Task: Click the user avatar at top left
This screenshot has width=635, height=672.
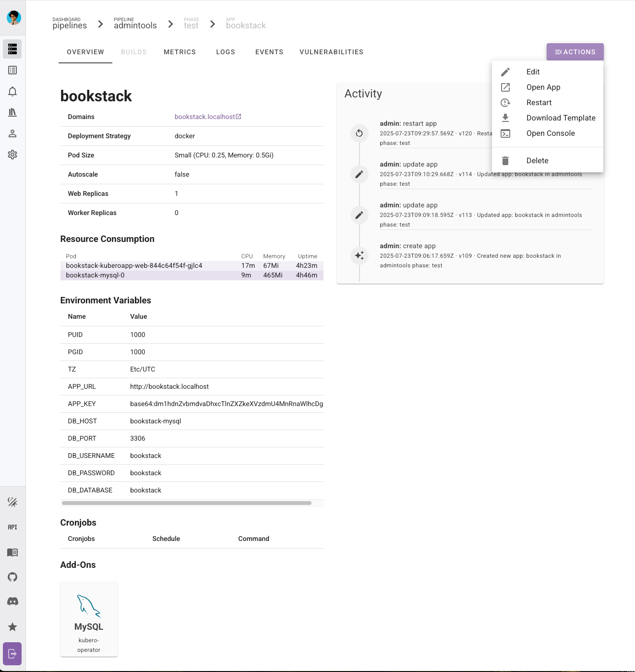Action: tap(13, 18)
